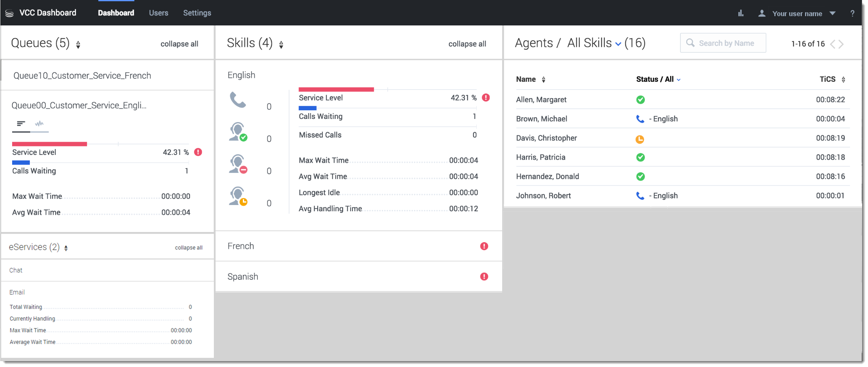Switch to graph view in Queue00 panel

coord(39,124)
